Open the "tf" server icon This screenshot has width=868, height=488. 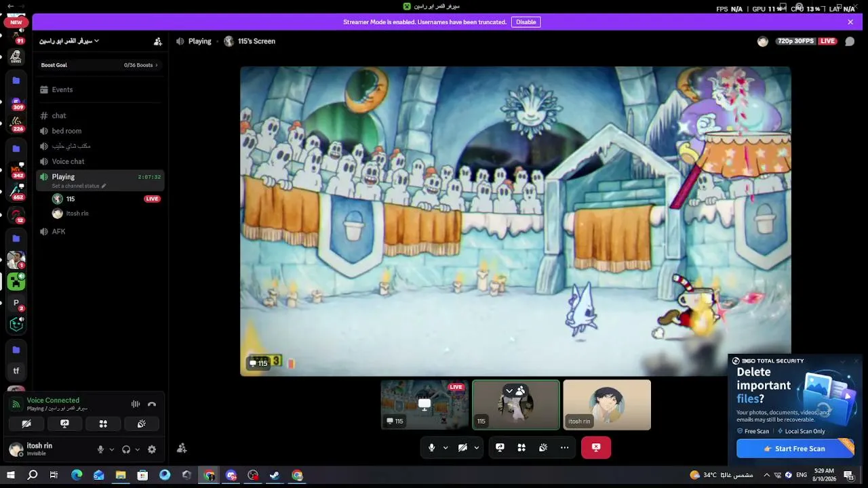click(x=16, y=371)
